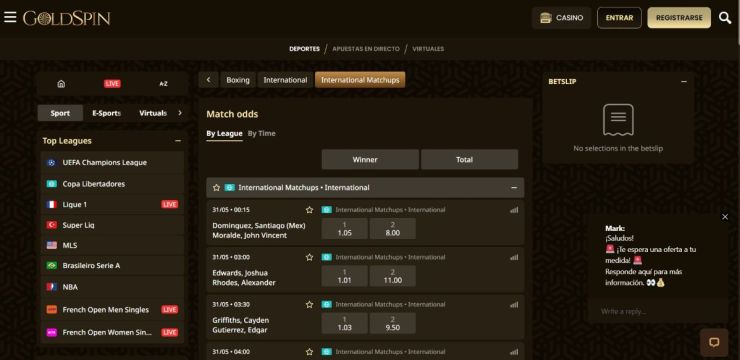This screenshot has height=360, width=740.
Task: Click the chat reply input field
Action: click(657, 311)
